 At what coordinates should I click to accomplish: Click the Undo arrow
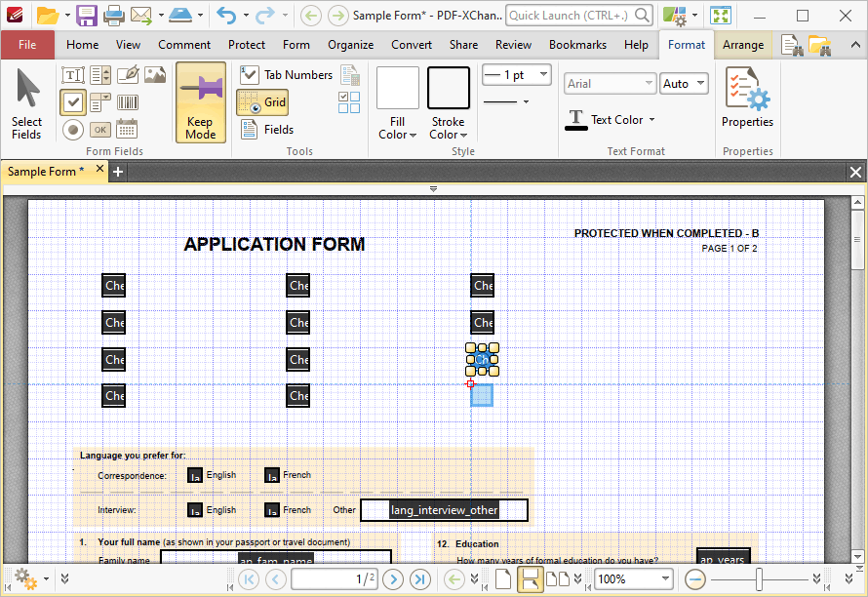pyautogui.click(x=226, y=16)
